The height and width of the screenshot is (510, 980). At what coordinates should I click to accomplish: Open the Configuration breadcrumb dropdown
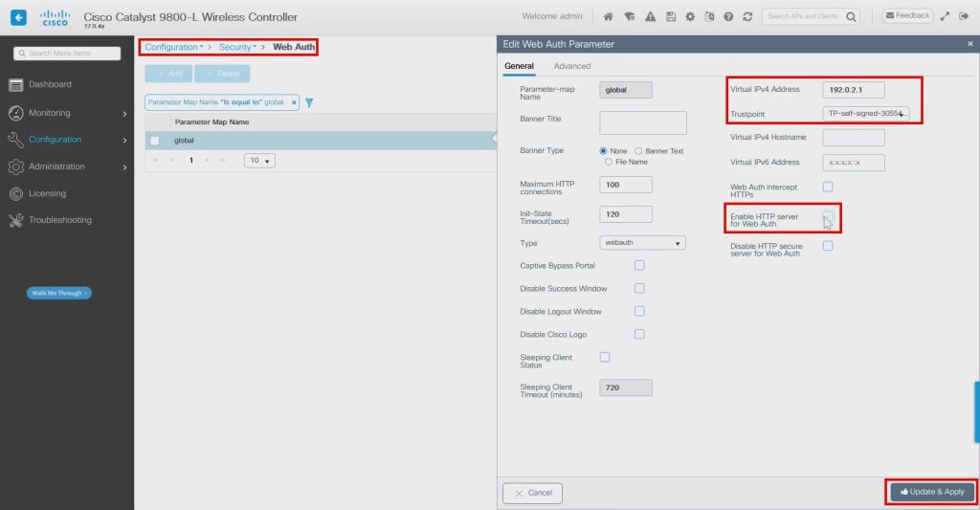(x=174, y=47)
